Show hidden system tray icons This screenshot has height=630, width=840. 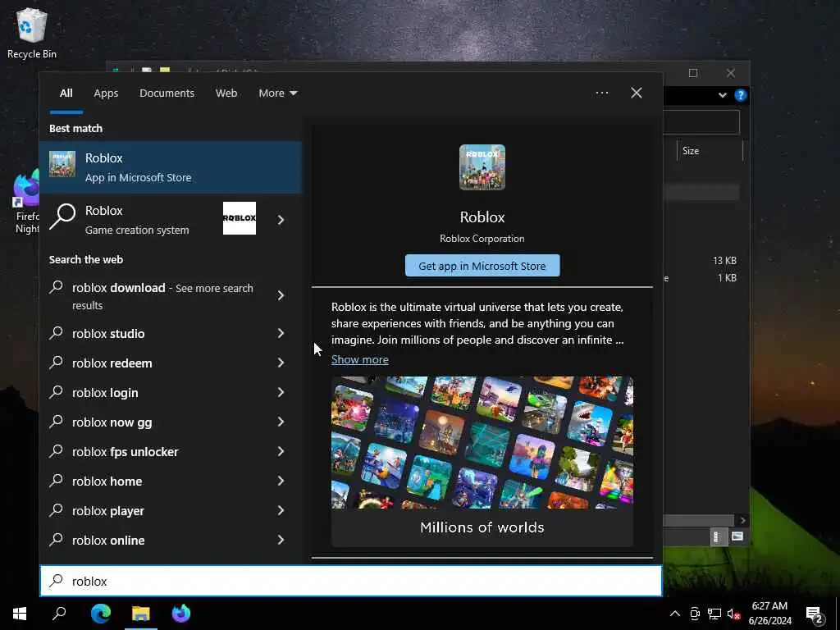point(675,614)
